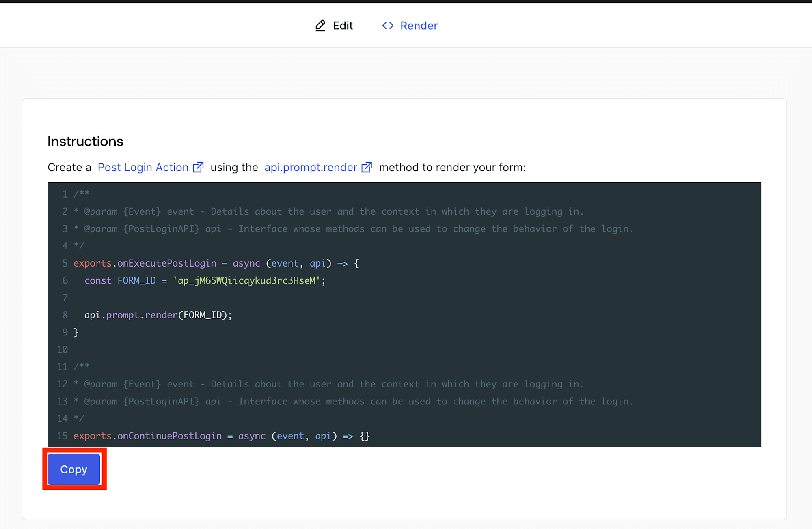Screen dimensions: 812x529
Task: Click line 12 @param {Event} comment
Action: tap(328, 384)
